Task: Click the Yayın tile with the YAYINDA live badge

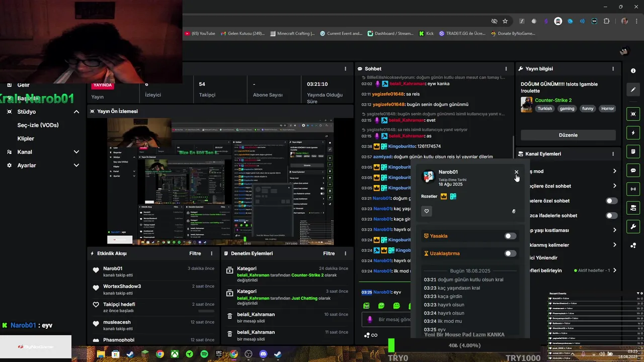Action: pos(113,90)
